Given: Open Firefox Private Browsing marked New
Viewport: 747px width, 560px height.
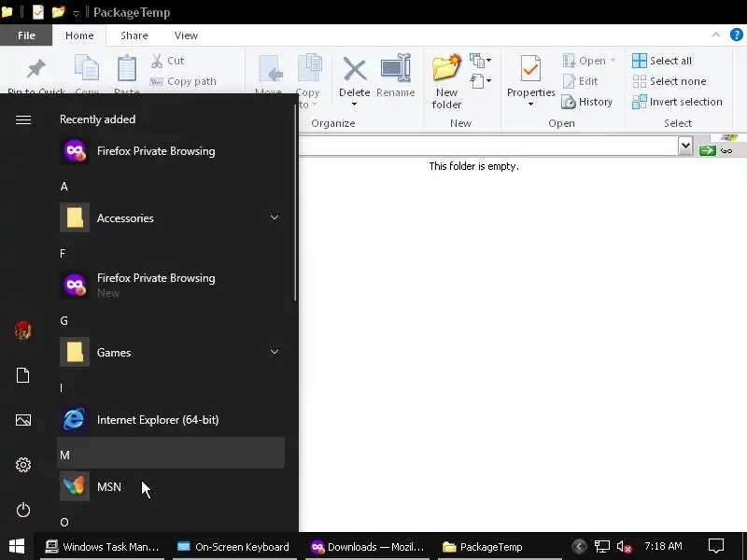Looking at the screenshot, I should pos(171,285).
